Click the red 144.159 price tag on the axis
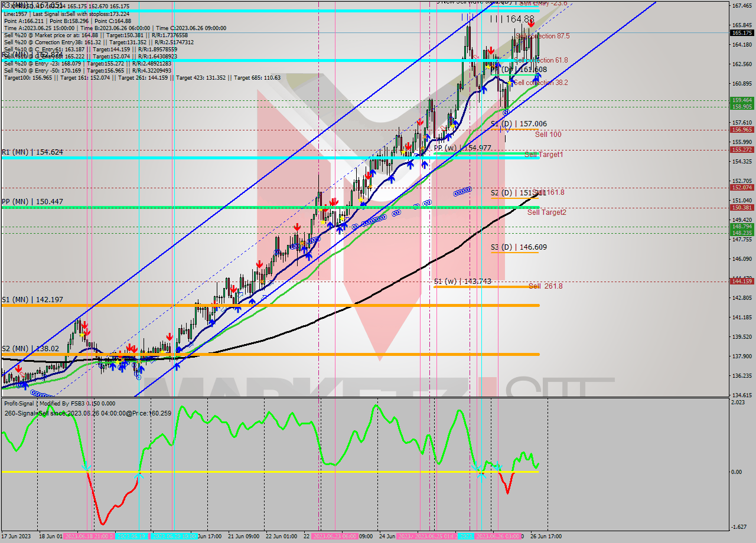The height and width of the screenshot is (543, 756). (741, 282)
